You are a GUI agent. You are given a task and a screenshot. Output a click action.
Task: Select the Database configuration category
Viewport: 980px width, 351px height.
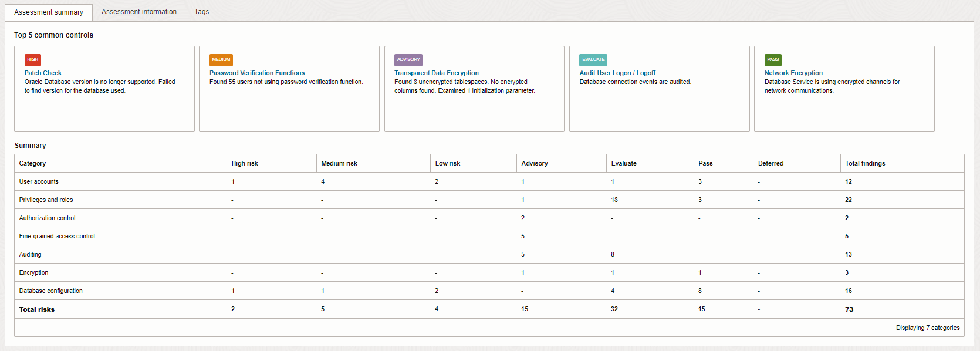[x=50, y=291]
